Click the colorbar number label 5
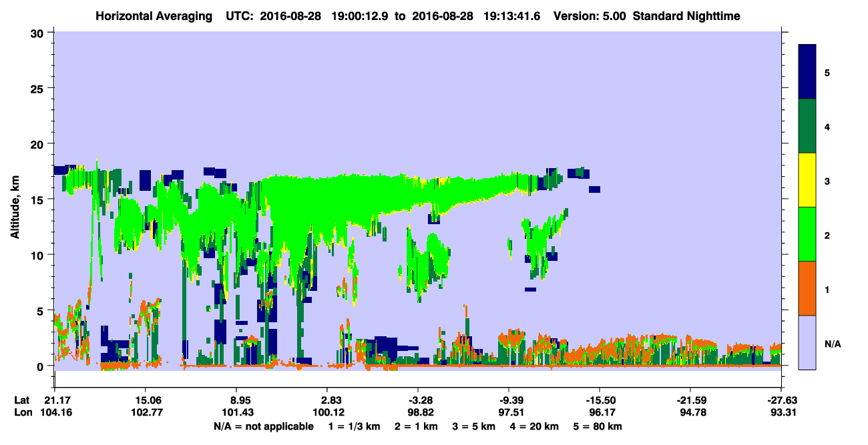 827,72
